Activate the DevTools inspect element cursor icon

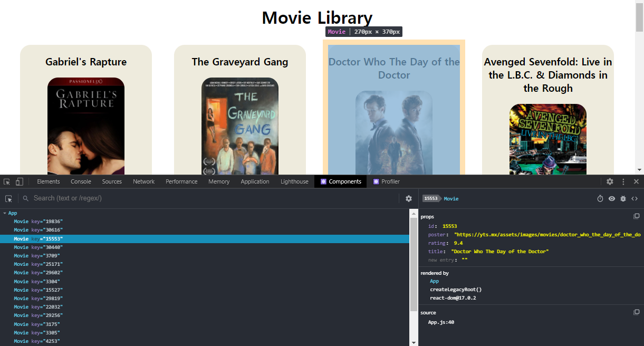tap(7, 181)
